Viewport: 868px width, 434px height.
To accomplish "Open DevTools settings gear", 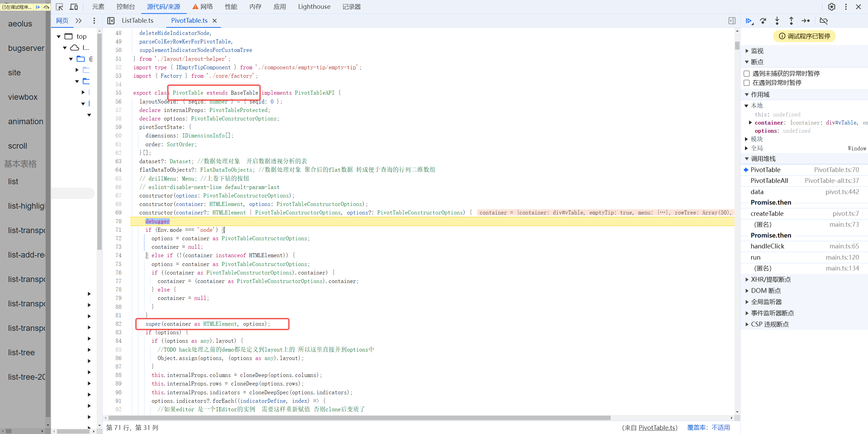I will (832, 7).
